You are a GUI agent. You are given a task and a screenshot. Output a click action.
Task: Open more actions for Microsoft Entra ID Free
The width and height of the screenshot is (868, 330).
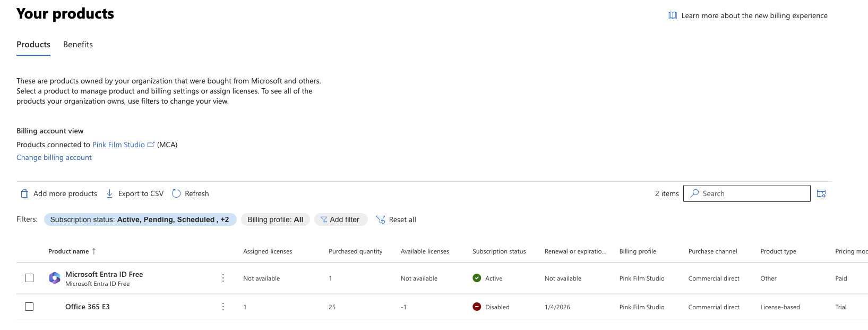tap(223, 278)
